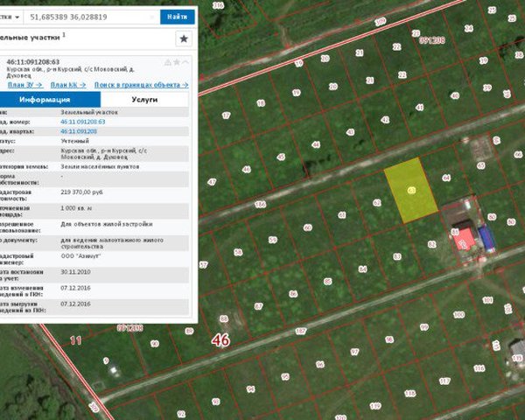Click map parcel label 84

(362, 269)
